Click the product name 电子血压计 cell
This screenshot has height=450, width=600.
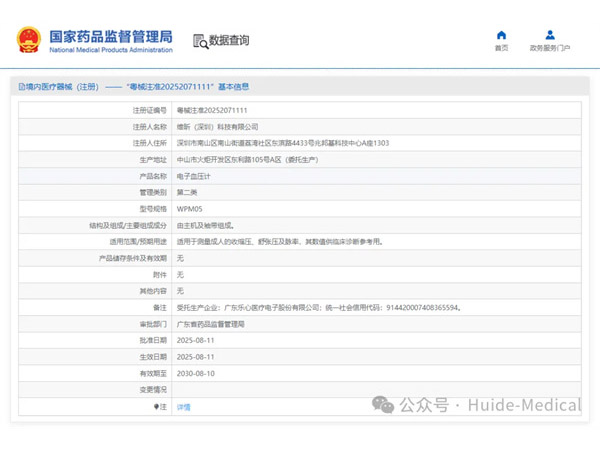196,176
